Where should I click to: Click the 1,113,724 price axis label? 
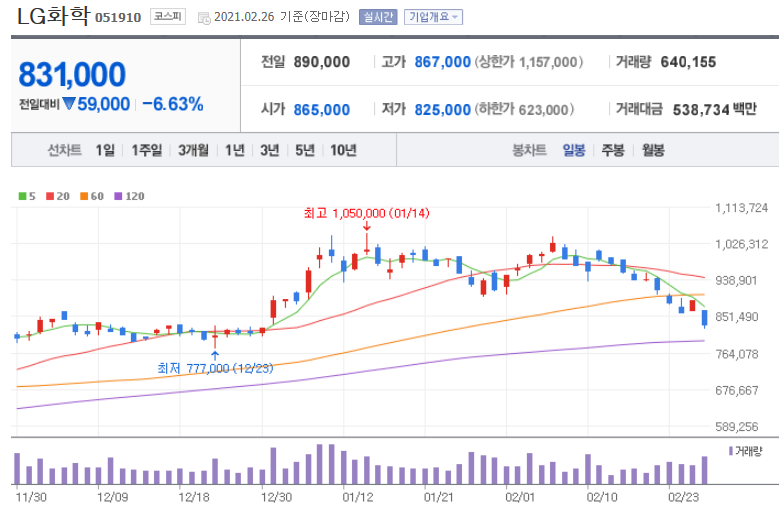coord(742,208)
